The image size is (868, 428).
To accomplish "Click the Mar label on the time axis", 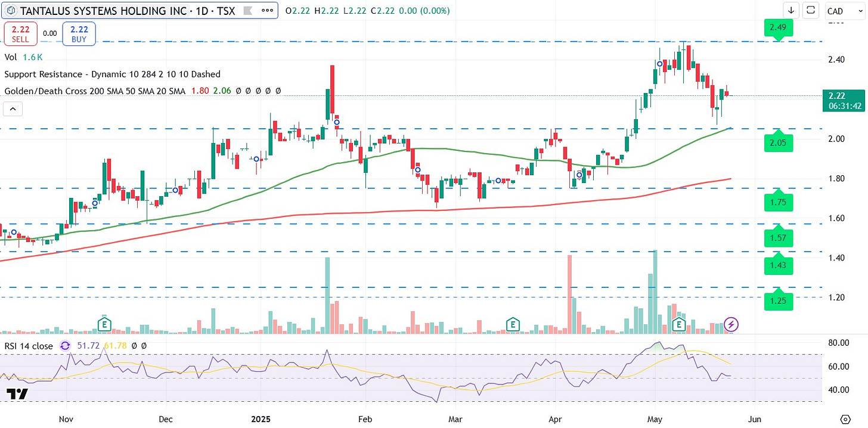I will [x=455, y=419].
